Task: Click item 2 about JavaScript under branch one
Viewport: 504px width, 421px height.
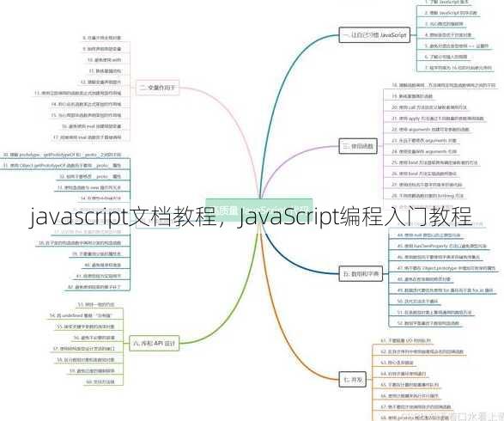Action: (x=451, y=13)
